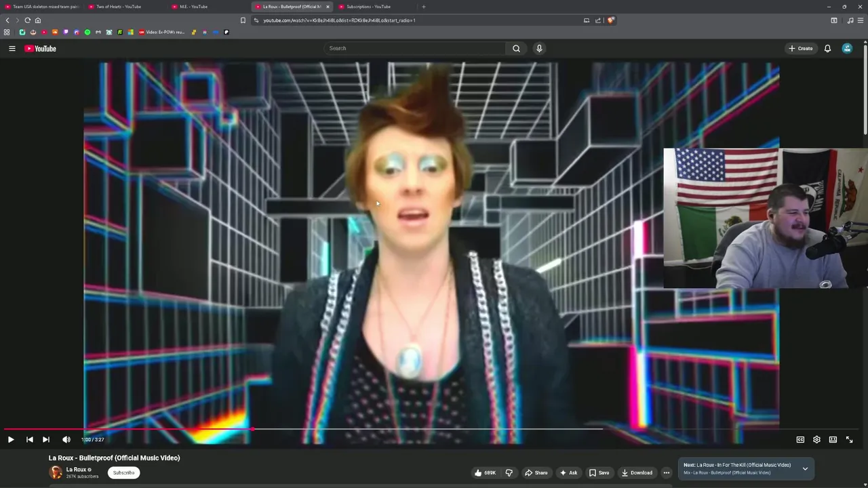Save the video to a playlist

[x=599, y=472]
